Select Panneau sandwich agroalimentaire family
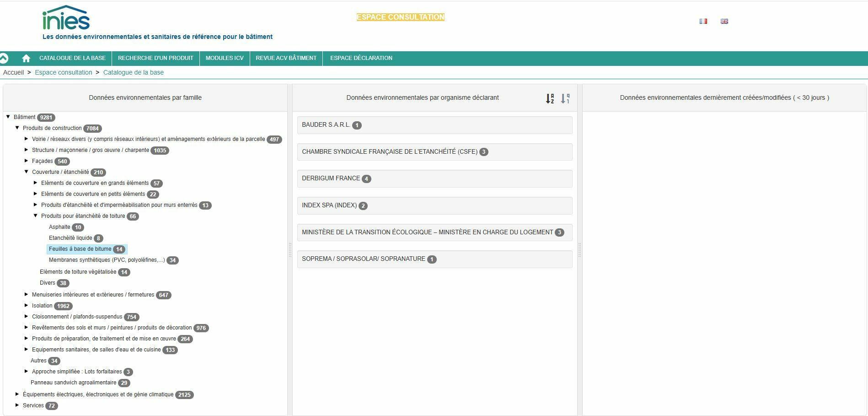 (73, 383)
